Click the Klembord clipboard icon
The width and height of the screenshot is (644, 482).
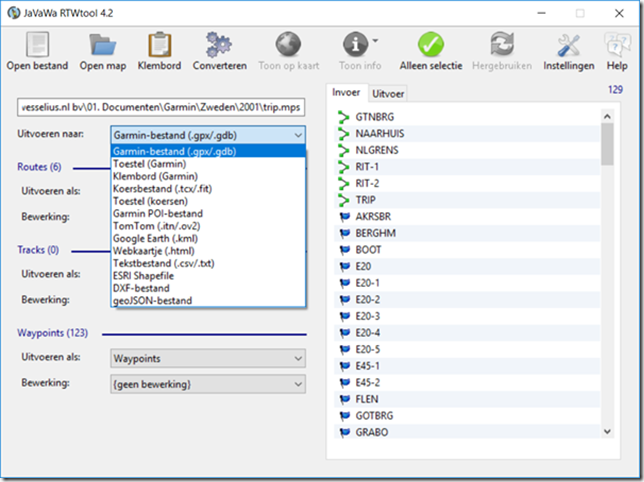(x=159, y=46)
